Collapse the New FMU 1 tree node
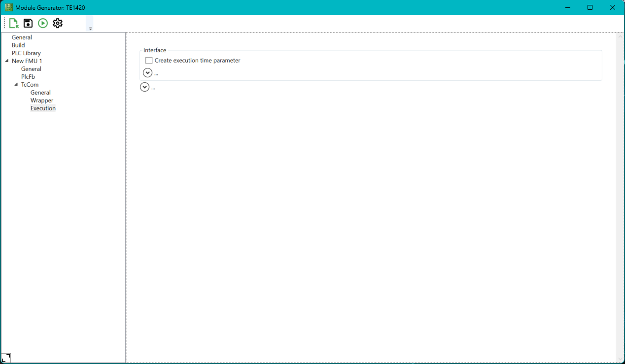Viewport: 625px width, 364px height. 7,61
